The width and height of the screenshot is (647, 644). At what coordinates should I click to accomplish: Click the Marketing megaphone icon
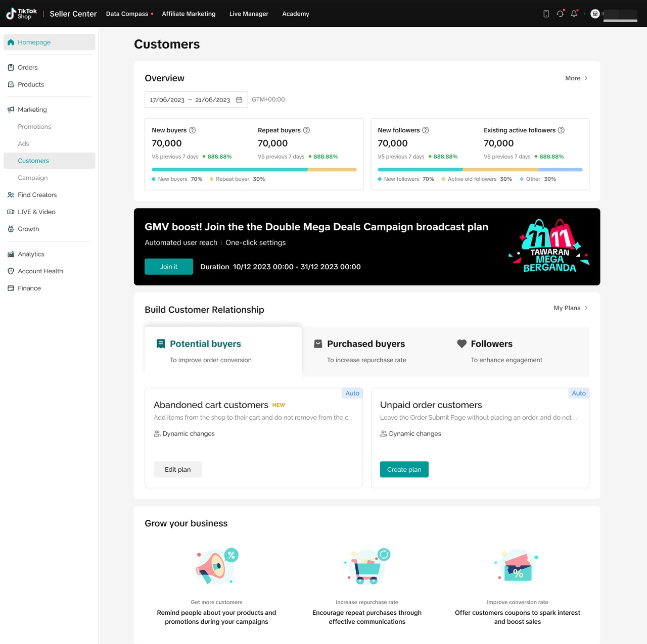11,110
